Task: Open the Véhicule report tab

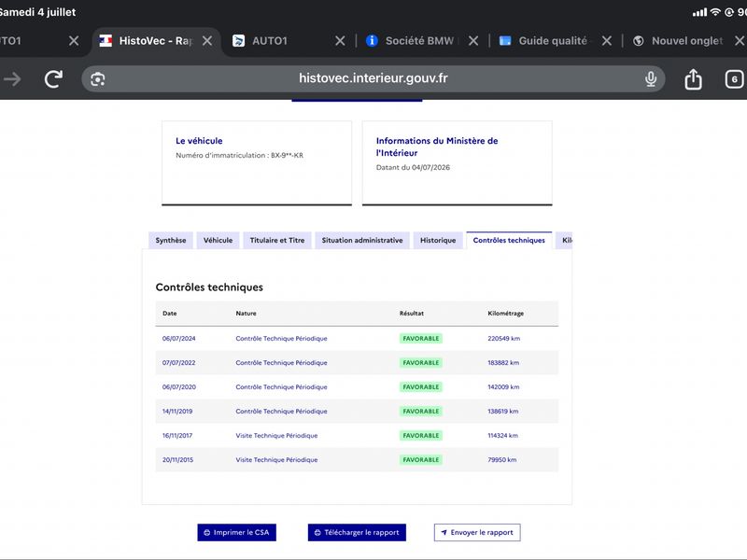Action: pos(218,241)
